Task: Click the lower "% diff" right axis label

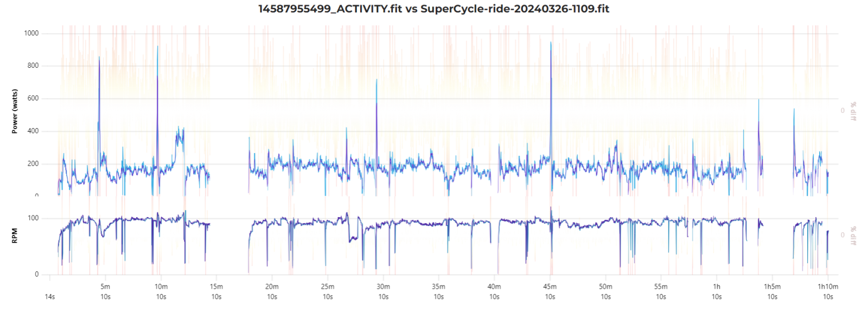Action: [x=853, y=235]
